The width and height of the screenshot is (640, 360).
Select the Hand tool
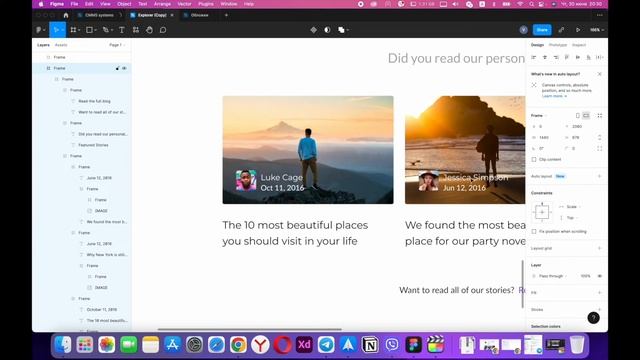click(x=149, y=30)
